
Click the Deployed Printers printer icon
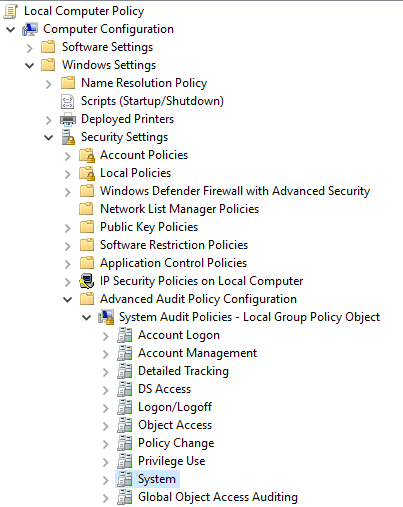click(68, 119)
